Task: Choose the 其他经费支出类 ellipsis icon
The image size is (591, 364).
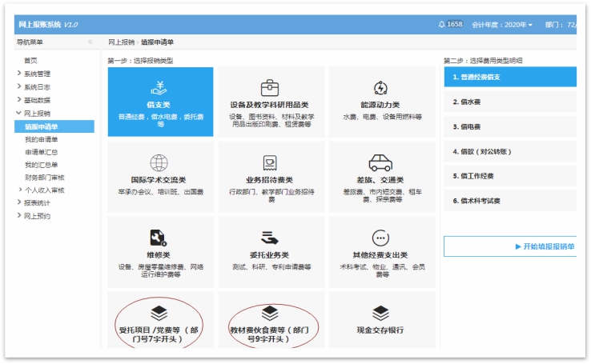Action: (380, 238)
